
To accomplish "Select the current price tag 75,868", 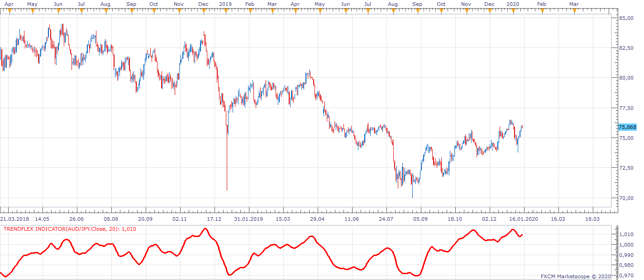I will (627, 128).
